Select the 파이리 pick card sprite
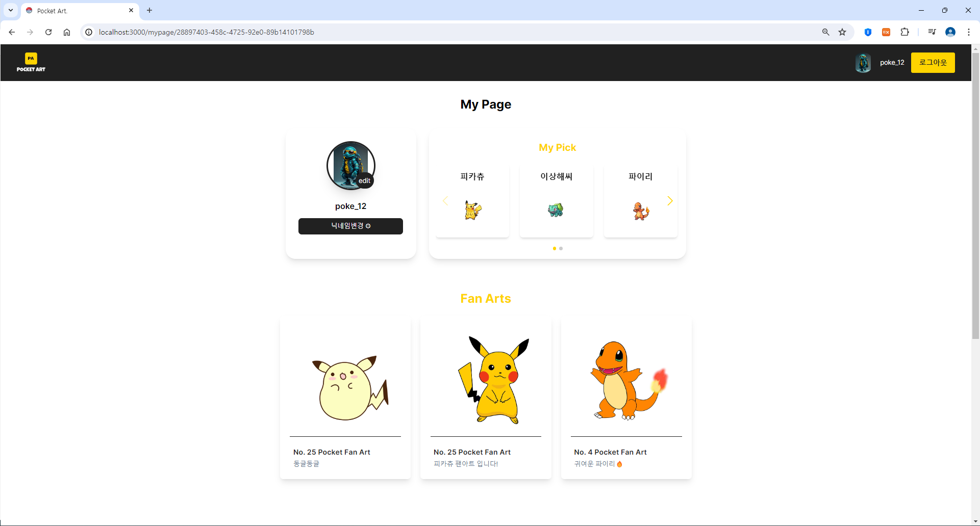 click(x=641, y=210)
